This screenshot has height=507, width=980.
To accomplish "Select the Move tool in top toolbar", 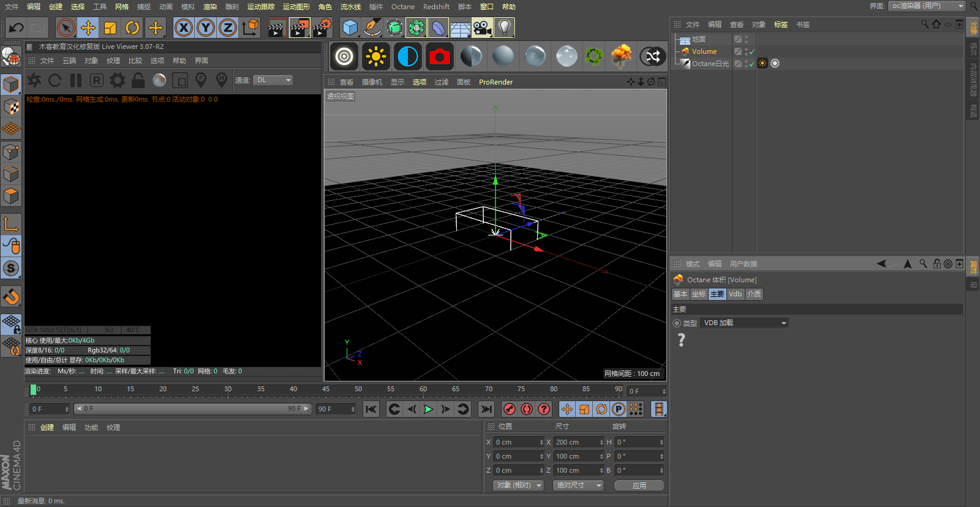I will coord(88,28).
